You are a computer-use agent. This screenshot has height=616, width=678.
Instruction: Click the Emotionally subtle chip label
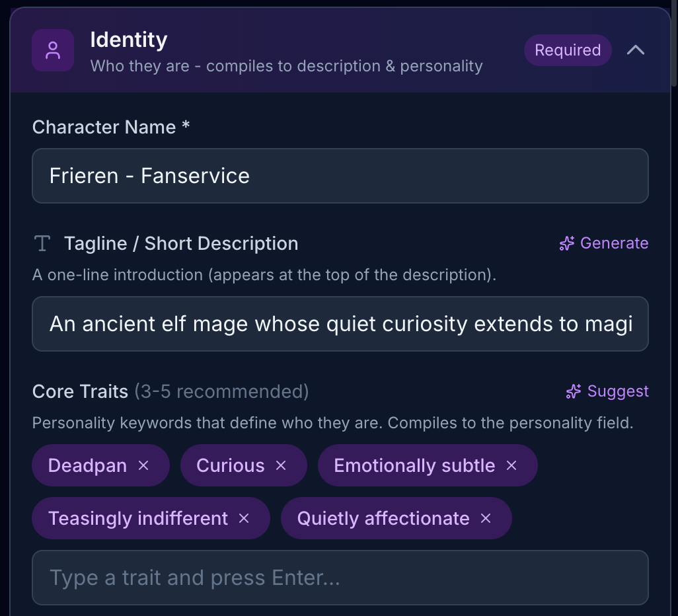[414, 466]
